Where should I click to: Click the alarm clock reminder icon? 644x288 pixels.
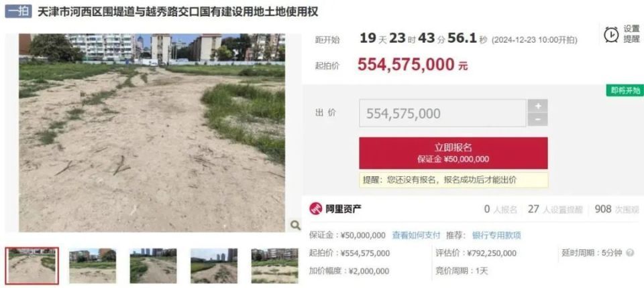pos(611,34)
